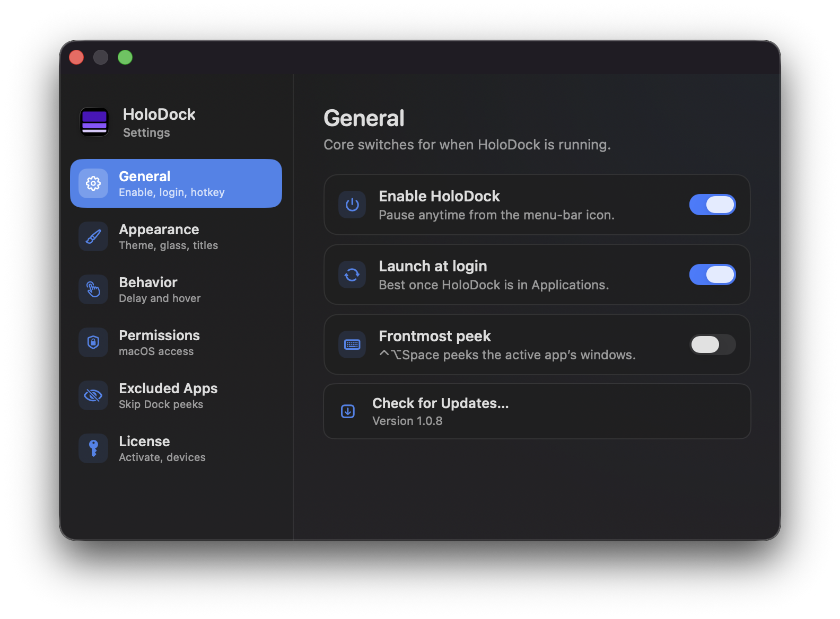
Task: Click "Core switches for when HoloDock is running."
Action: click(x=467, y=145)
